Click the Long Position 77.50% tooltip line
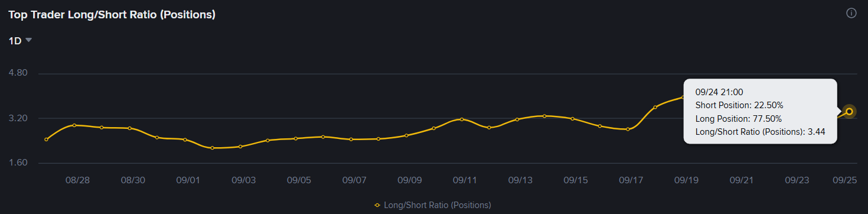868x214 pixels. [x=739, y=118]
